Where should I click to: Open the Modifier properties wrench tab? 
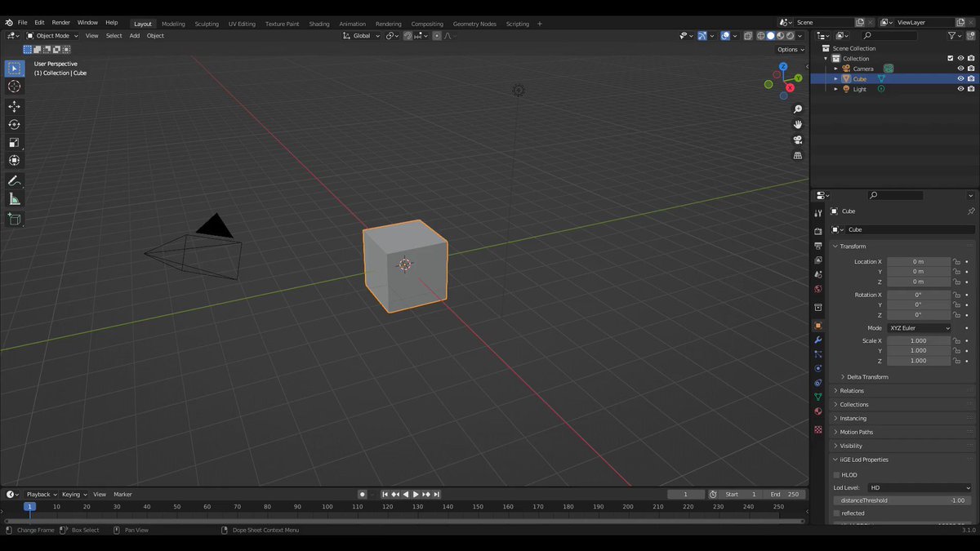[x=817, y=340]
